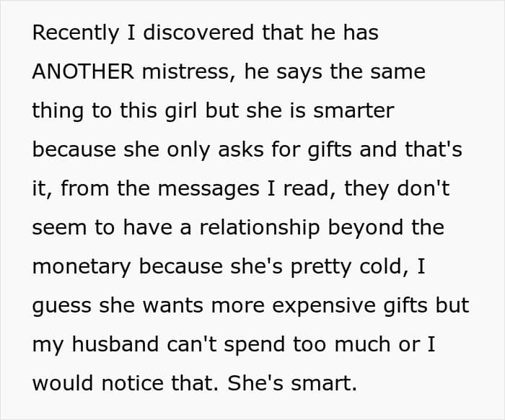505x420 pixels.
Task: Click the word "beyond" in sixth line
Action: tap(366, 227)
